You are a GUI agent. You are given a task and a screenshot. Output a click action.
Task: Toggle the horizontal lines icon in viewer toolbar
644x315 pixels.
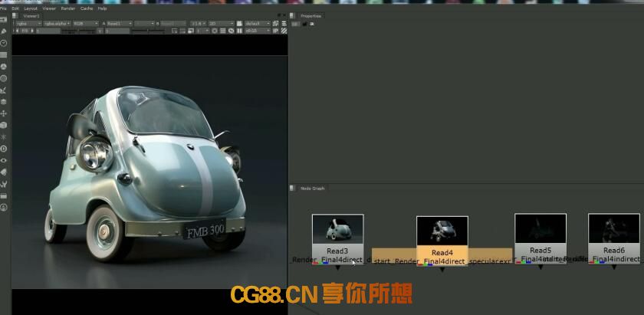tap(222, 31)
